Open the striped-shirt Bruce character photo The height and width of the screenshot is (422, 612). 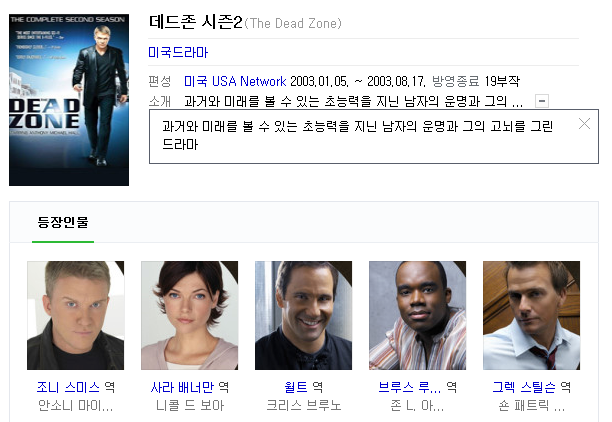click(418, 315)
